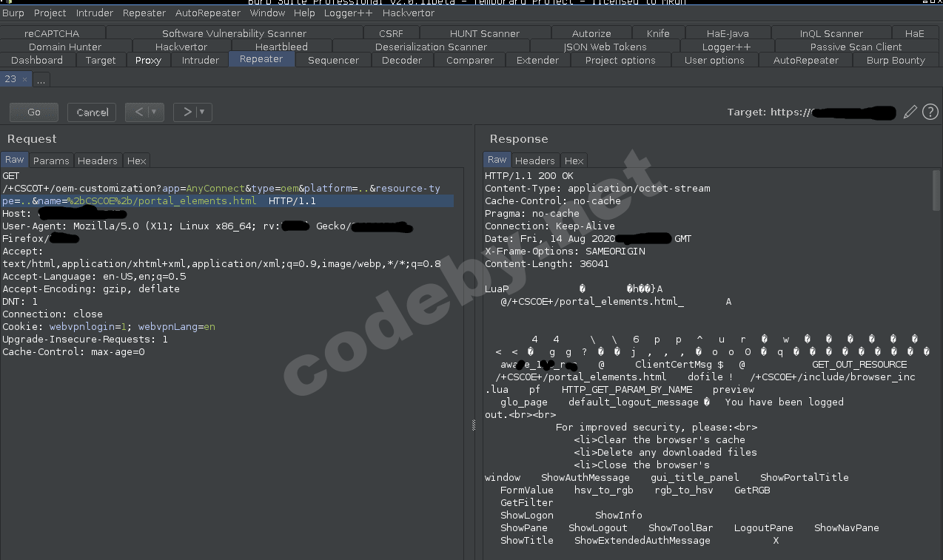The width and height of the screenshot is (943, 560).
Task: Click the response pane vertical scrollbar
Action: coord(936,191)
